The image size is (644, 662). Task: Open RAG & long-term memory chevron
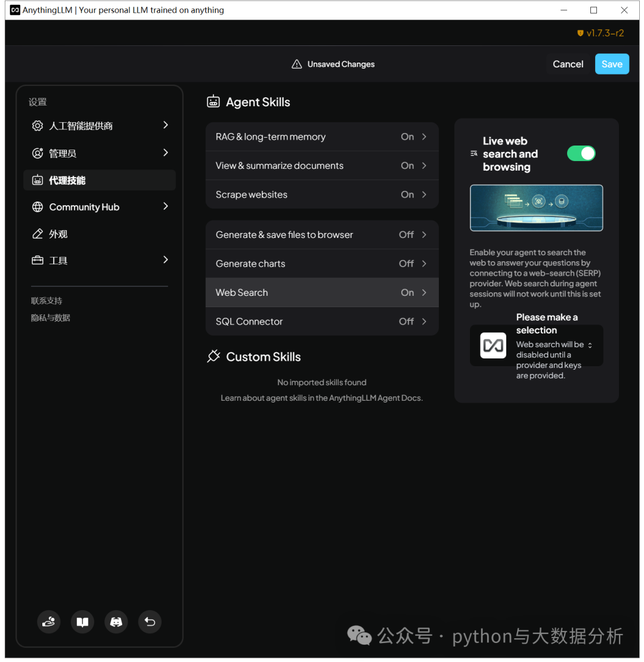pos(424,137)
